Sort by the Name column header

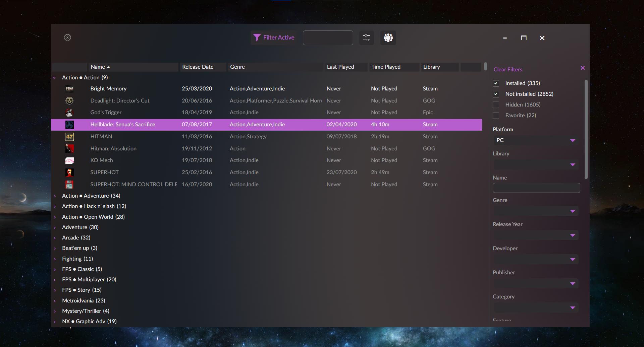(133, 67)
